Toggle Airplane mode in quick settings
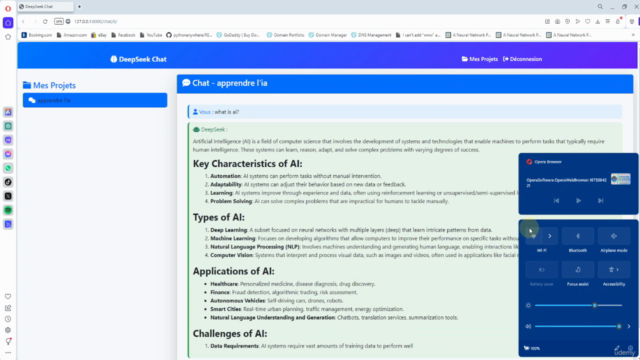 pos(614,236)
